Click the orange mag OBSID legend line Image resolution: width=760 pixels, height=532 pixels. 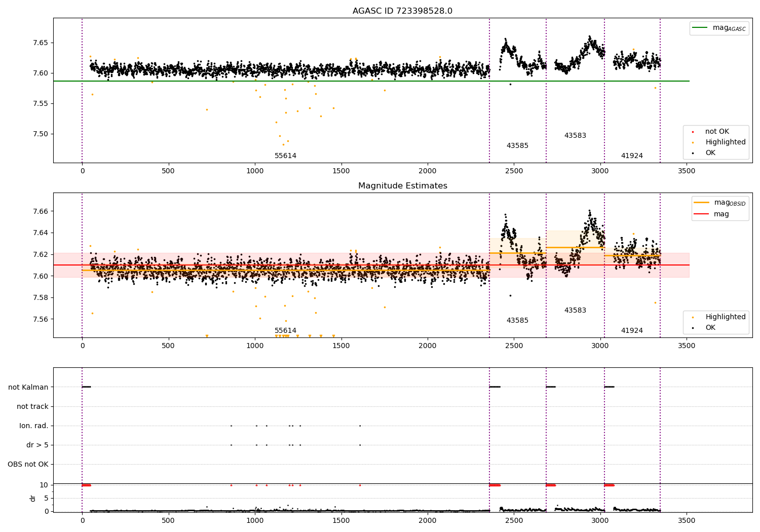702,202
